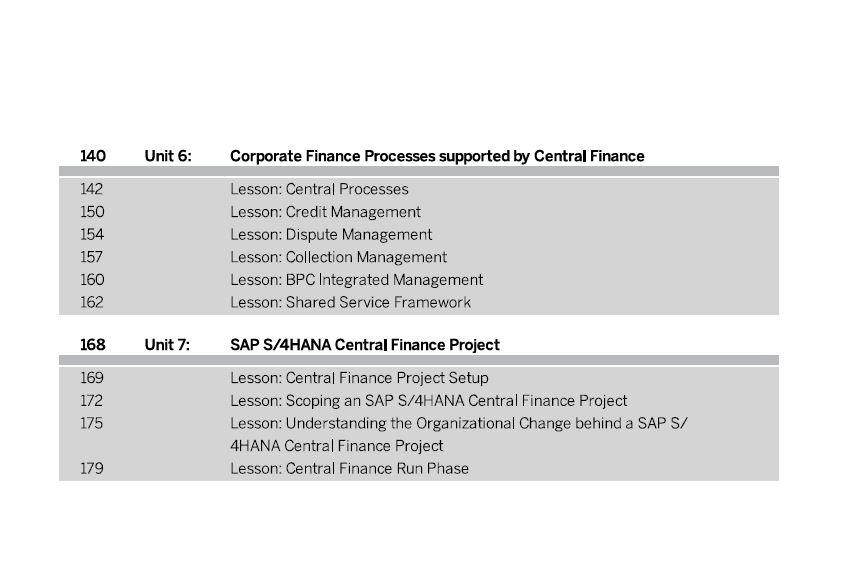Open Lesson: Collection Management
Screen dimensions: 850x562
coord(338,257)
